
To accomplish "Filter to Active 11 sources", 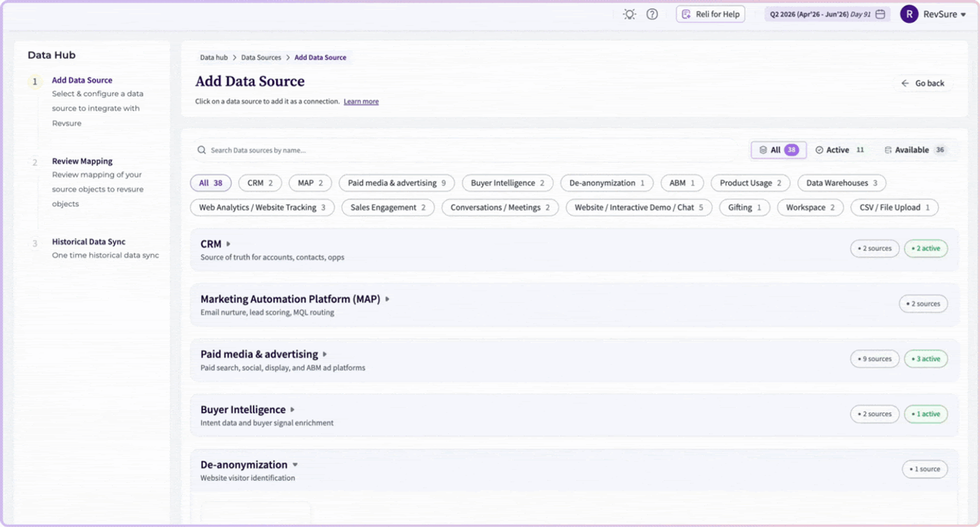I will point(840,150).
